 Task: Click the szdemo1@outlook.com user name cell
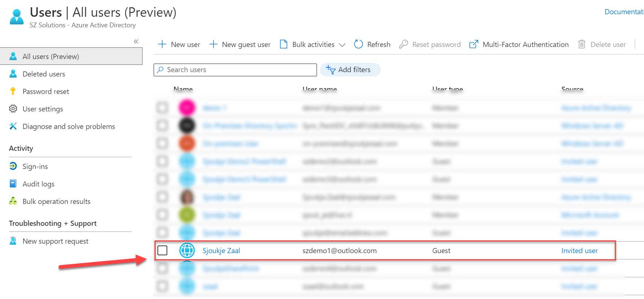coord(340,251)
